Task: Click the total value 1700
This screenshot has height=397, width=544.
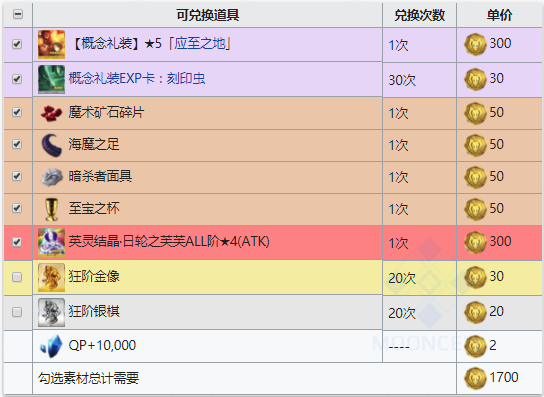Action: click(504, 377)
